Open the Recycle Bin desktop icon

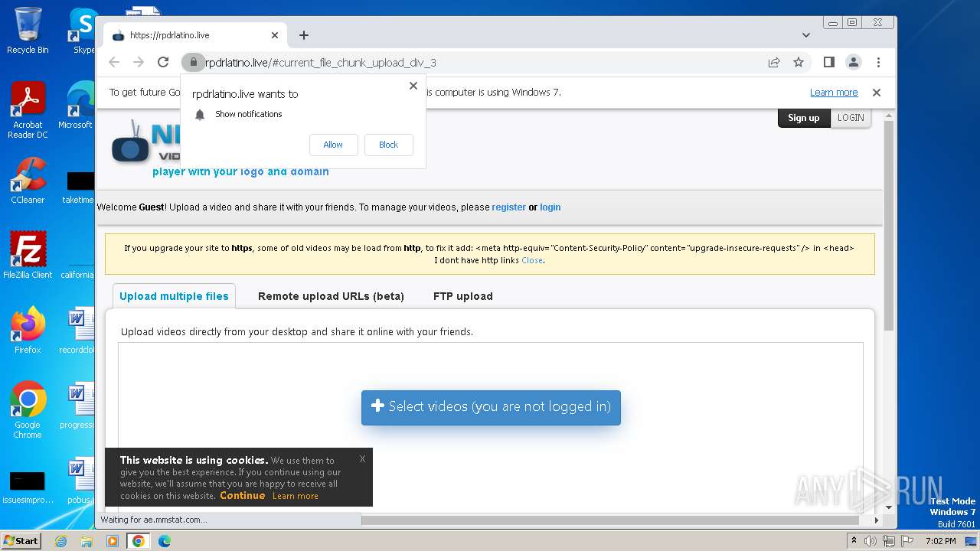coord(28,31)
